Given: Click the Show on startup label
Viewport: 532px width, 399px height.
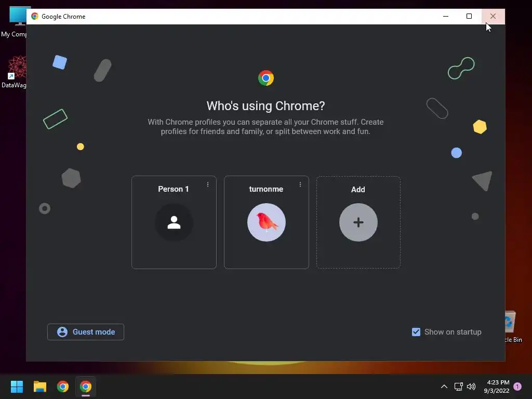Looking at the screenshot, I should (453, 332).
